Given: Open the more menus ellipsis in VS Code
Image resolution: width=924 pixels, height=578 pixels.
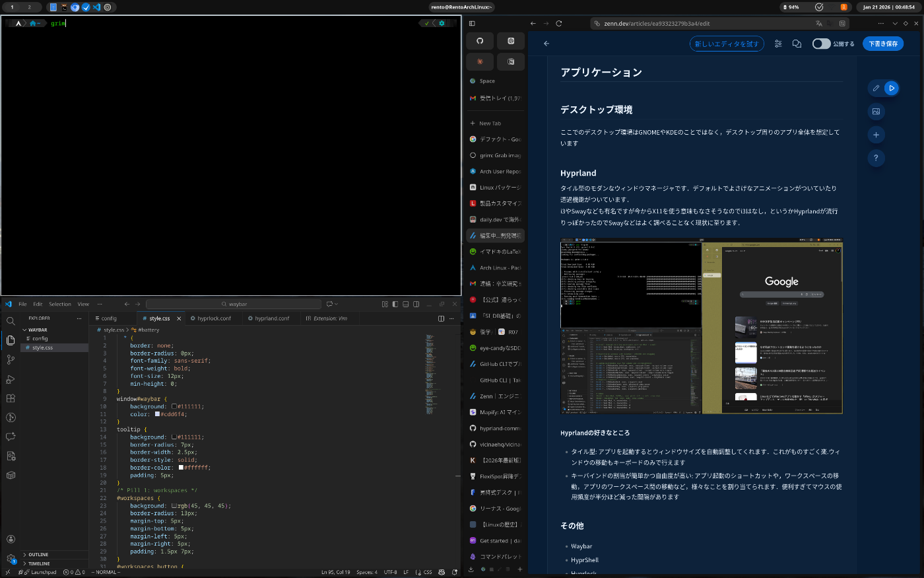Looking at the screenshot, I should pos(100,304).
